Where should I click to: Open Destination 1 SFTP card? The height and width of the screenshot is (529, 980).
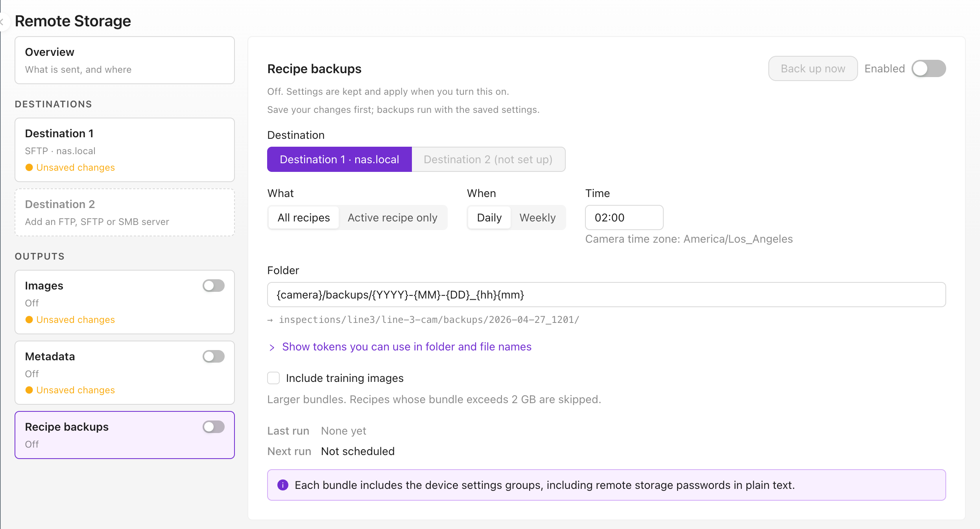[125, 150]
